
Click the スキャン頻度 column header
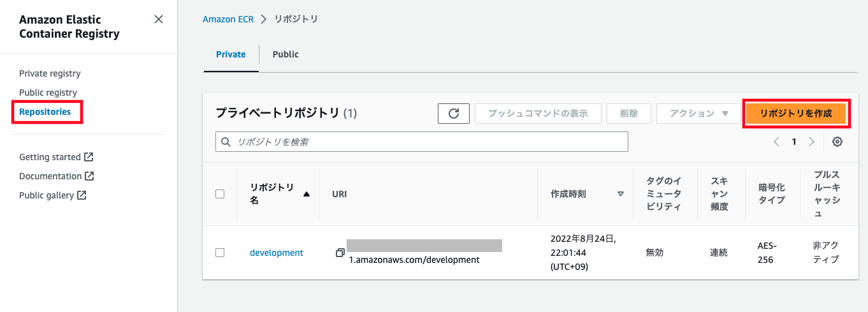tap(719, 194)
